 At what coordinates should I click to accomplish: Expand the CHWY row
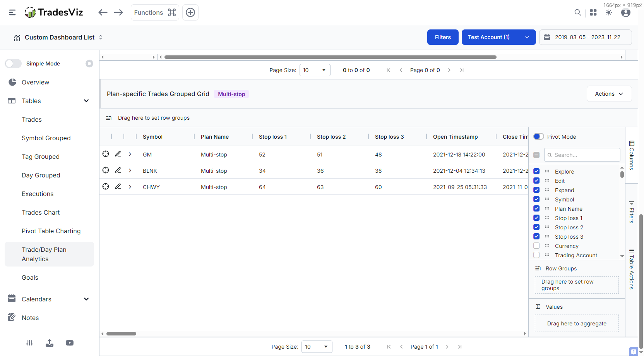pos(130,187)
